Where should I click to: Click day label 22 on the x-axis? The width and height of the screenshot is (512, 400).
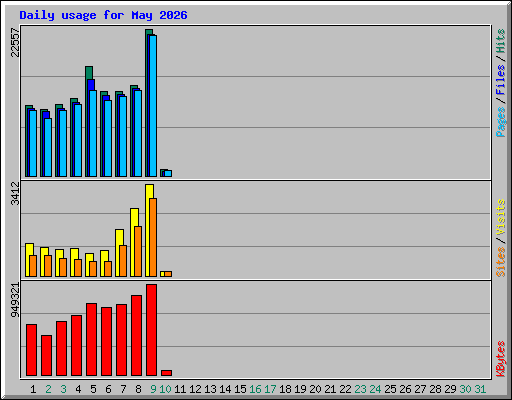point(345,389)
